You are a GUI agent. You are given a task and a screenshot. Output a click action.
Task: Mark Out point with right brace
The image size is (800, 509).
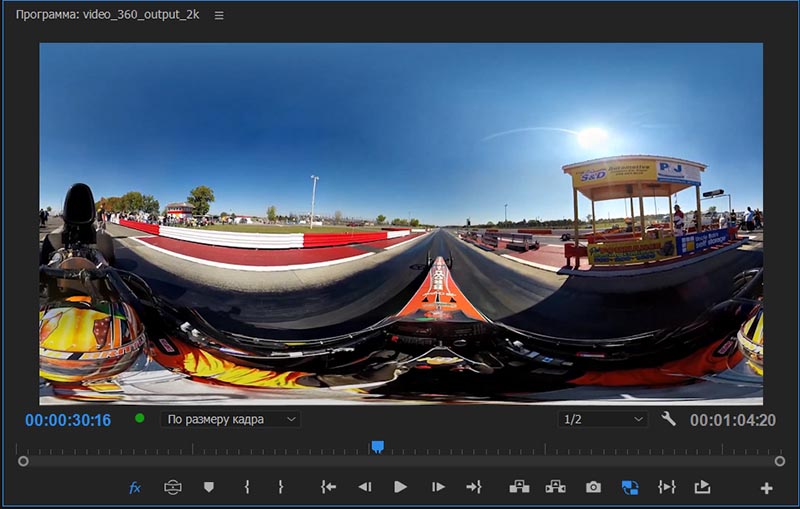(x=281, y=487)
